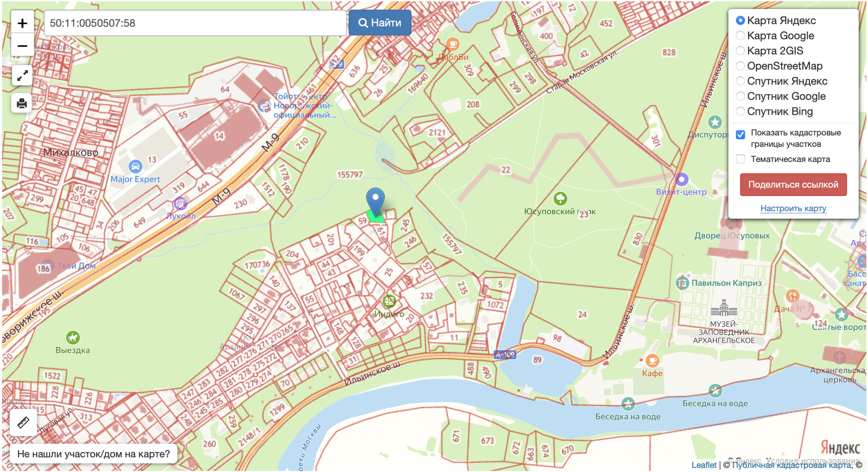The width and height of the screenshot is (868, 472).
Task: Open Настроить карту link
Action: [x=793, y=208]
